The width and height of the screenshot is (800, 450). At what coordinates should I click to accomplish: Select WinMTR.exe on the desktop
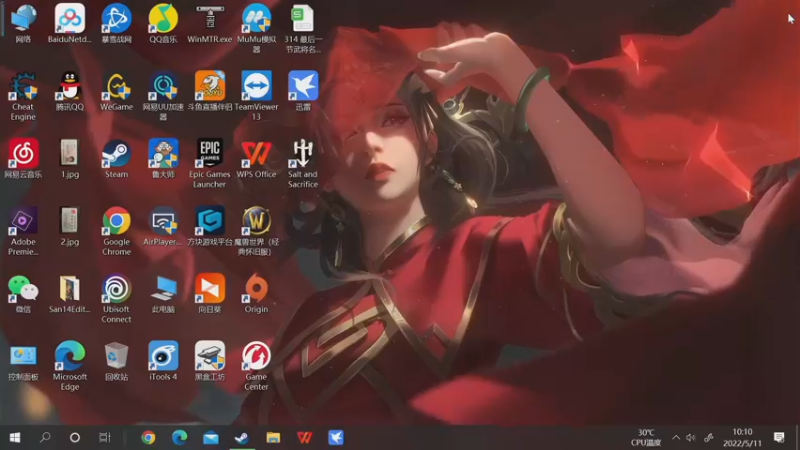click(x=210, y=23)
